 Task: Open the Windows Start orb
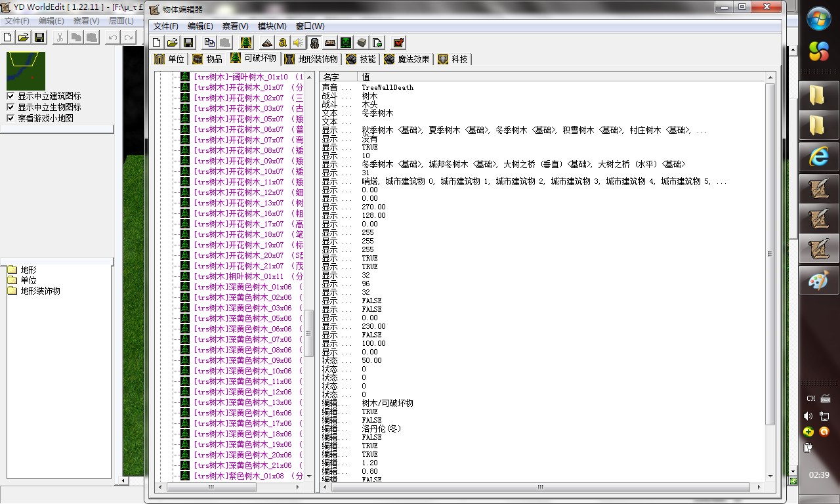818,19
